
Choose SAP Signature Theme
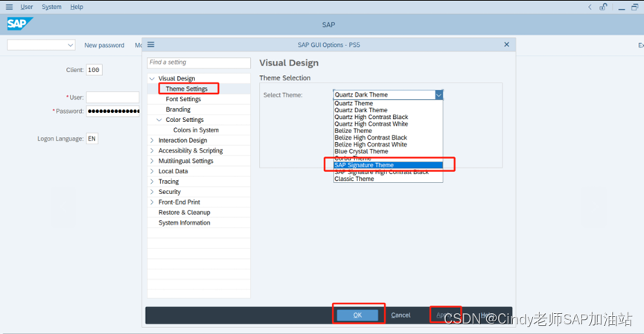[x=388, y=165]
